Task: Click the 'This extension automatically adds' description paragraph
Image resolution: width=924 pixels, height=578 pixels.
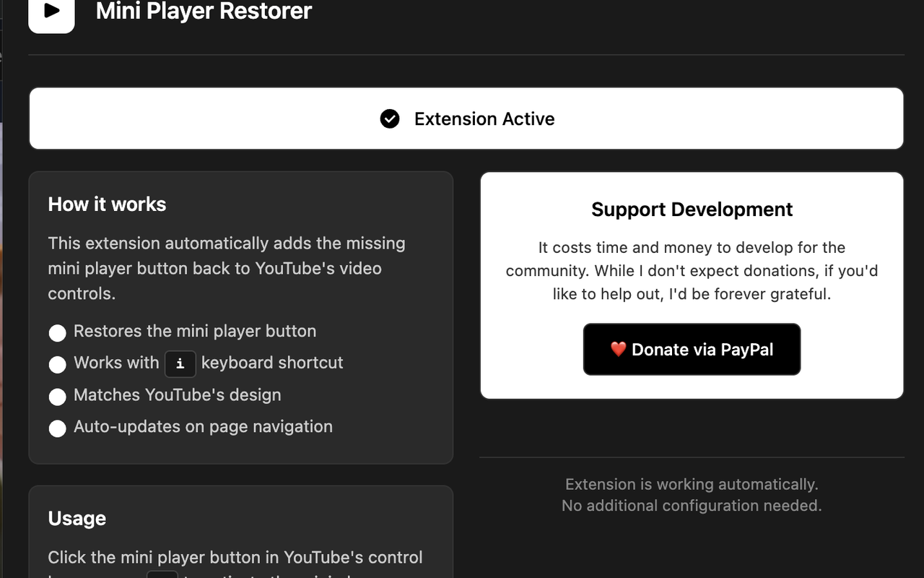Action: coord(227,268)
